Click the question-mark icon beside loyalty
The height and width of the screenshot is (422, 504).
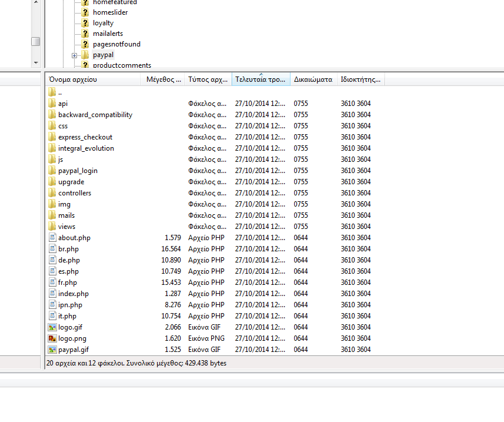[x=85, y=23]
